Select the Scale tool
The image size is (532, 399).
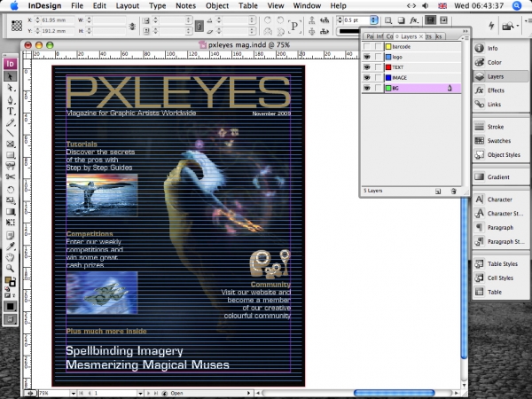click(10, 200)
